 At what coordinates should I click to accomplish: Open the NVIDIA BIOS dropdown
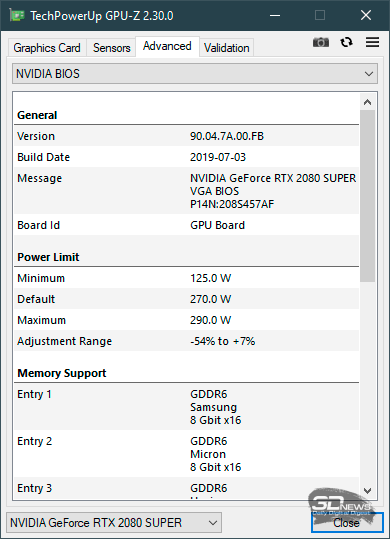pos(195,74)
